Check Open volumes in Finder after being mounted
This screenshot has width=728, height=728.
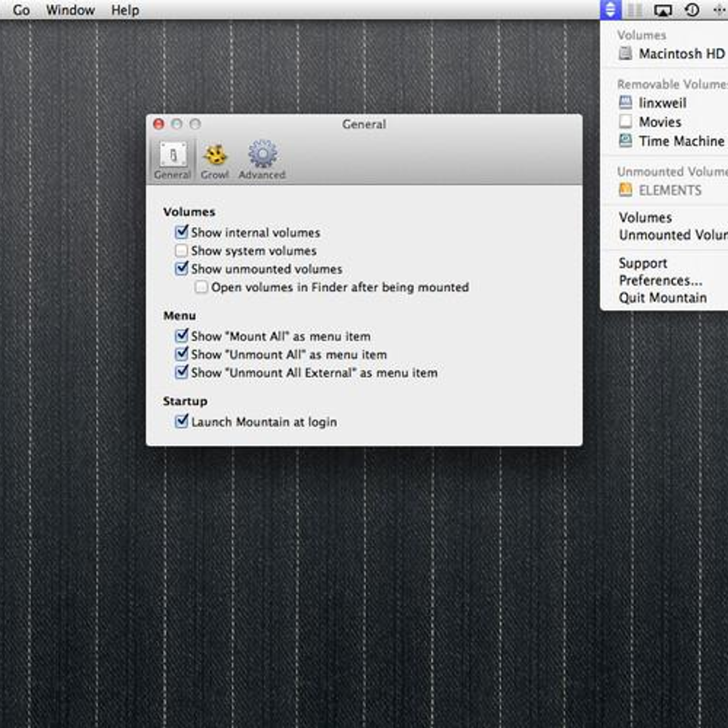pos(201,287)
